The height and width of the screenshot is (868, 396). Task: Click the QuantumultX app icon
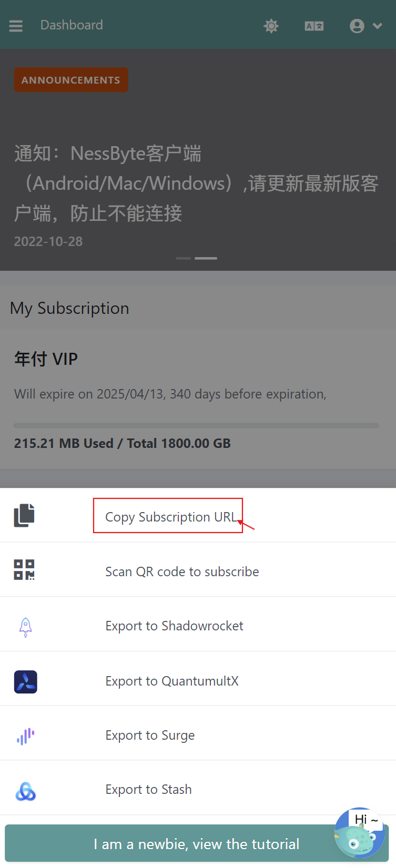pyautogui.click(x=25, y=681)
